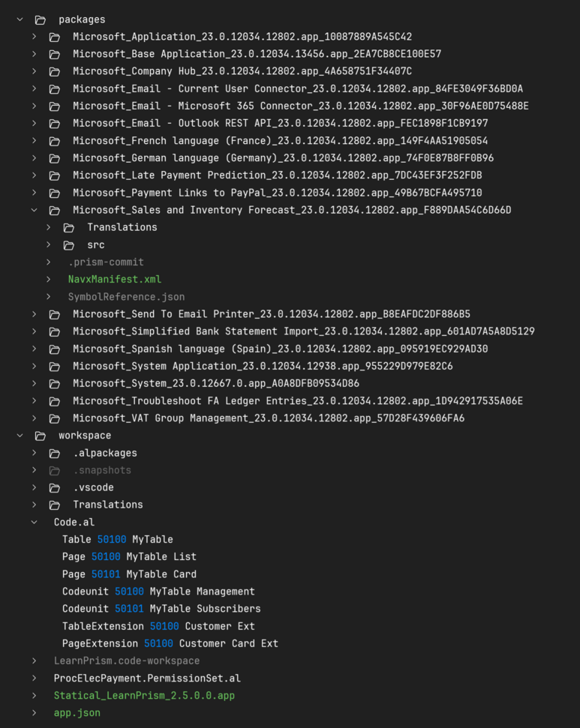
Task: Click folder icon of Microsoft_System_23.0.12667.0
Action: pos(55,384)
